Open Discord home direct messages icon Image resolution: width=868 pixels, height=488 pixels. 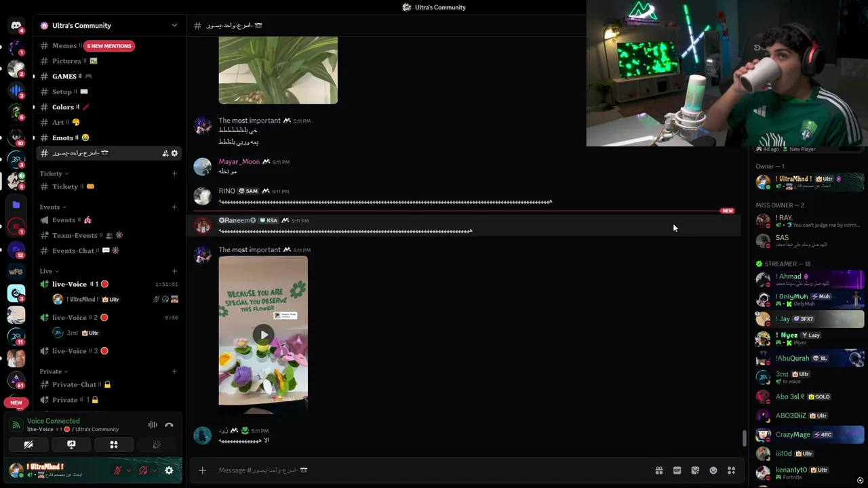pyautogui.click(x=16, y=26)
